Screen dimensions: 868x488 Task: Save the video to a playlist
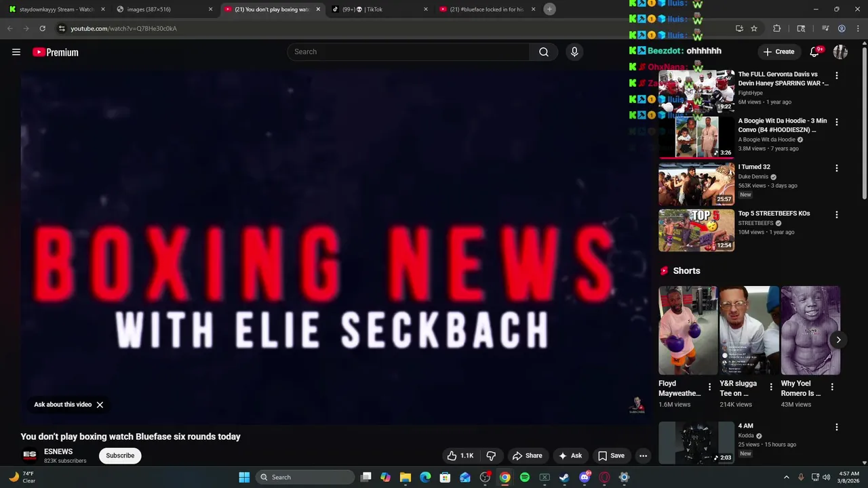coord(611,455)
